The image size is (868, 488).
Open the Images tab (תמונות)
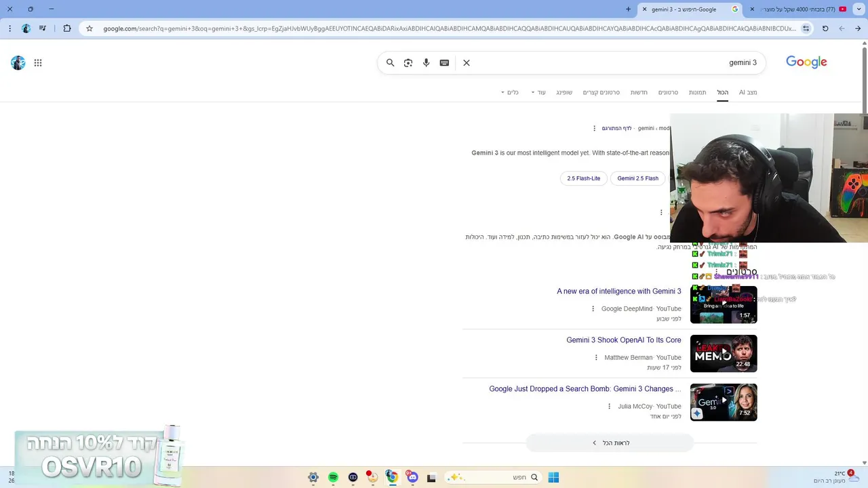point(697,92)
